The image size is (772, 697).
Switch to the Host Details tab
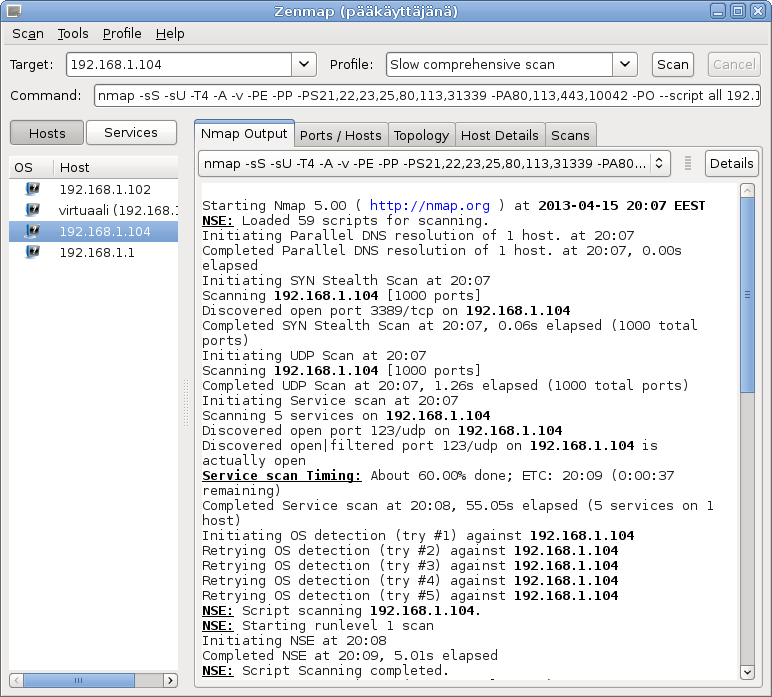click(x=500, y=135)
